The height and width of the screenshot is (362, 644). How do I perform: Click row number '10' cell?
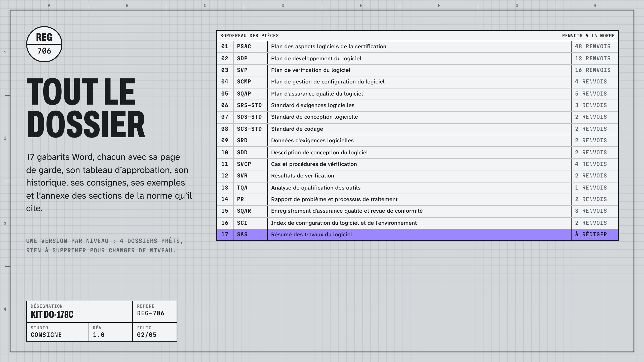tap(225, 153)
